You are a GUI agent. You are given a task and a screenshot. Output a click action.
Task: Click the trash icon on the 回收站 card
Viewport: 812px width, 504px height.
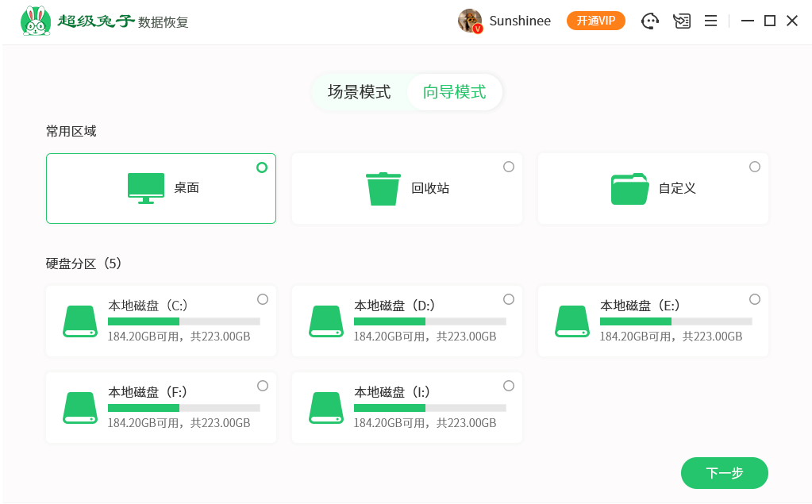click(383, 187)
